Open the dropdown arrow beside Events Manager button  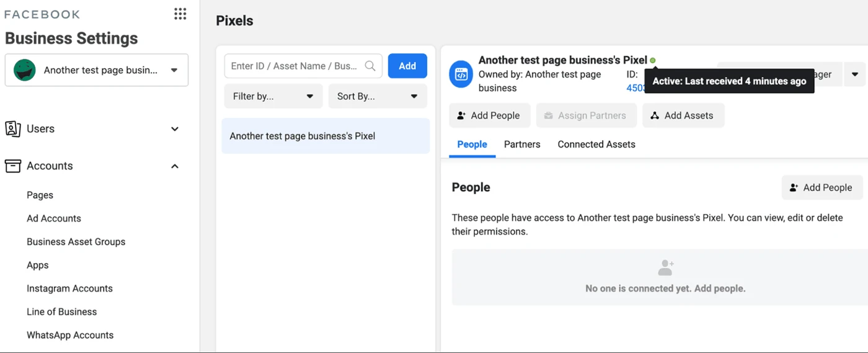click(x=854, y=74)
